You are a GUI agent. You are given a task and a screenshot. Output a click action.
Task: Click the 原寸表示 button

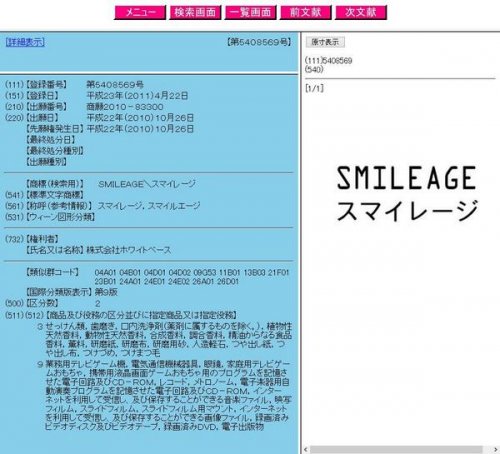(325, 42)
